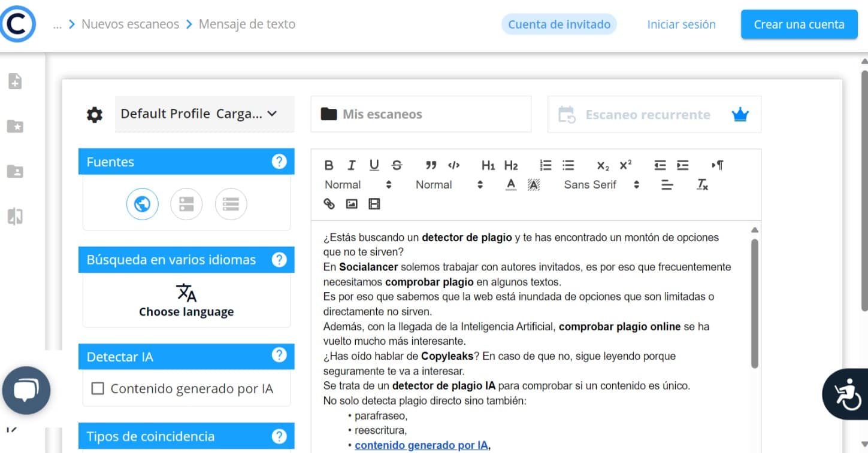Apply code block formatting
This screenshot has height=453, width=868.
(x=454, y=165)
